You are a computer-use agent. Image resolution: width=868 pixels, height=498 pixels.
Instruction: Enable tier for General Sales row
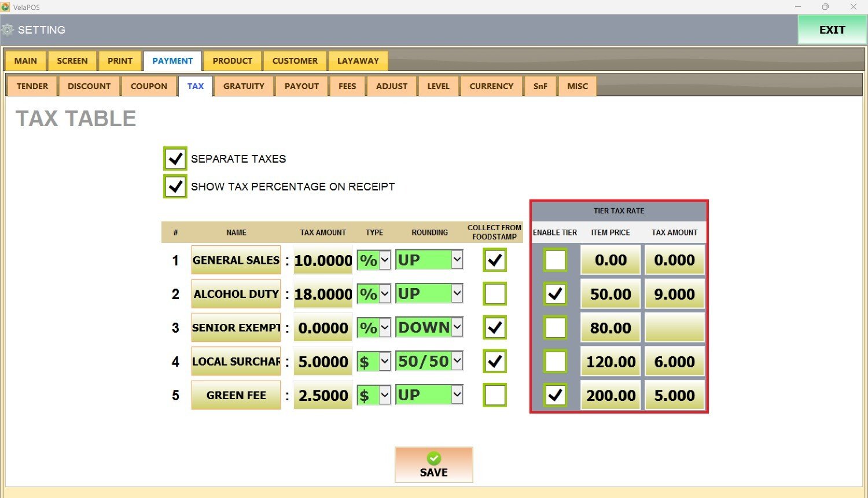(x=555, y=260)
